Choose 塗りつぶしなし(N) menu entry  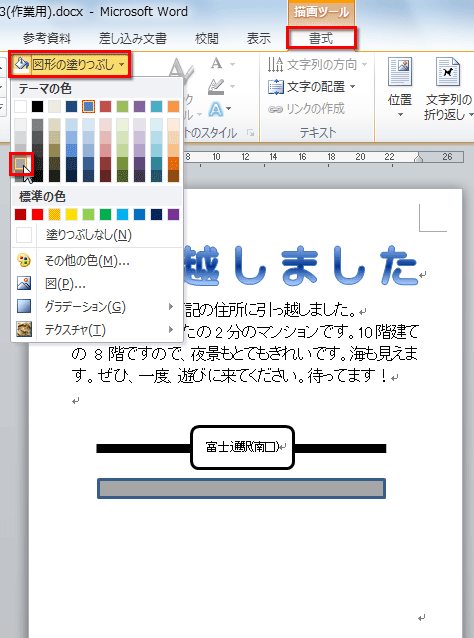[97, 235]
